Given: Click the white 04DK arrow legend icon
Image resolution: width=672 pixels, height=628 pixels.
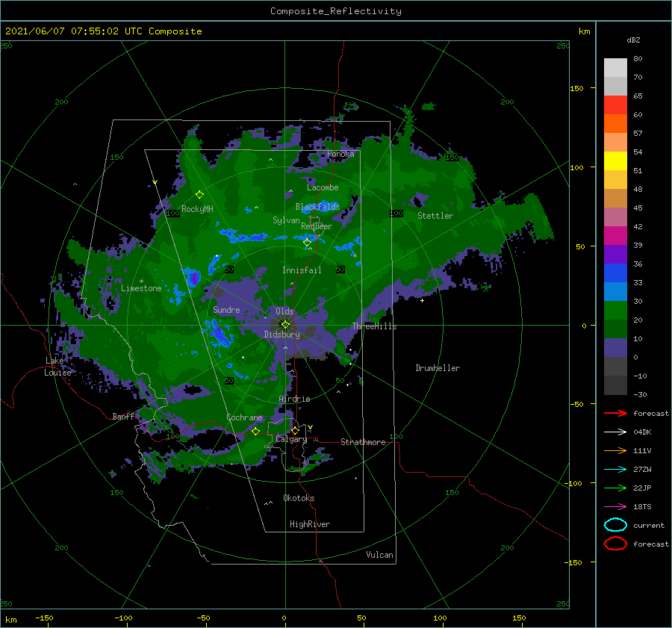Looking at the screenshot, I should pos(615,432).
